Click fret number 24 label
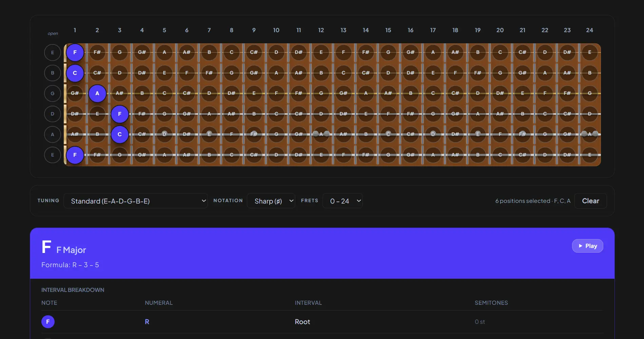The width and height of the screenshot is (644, 339). (590, 30)
